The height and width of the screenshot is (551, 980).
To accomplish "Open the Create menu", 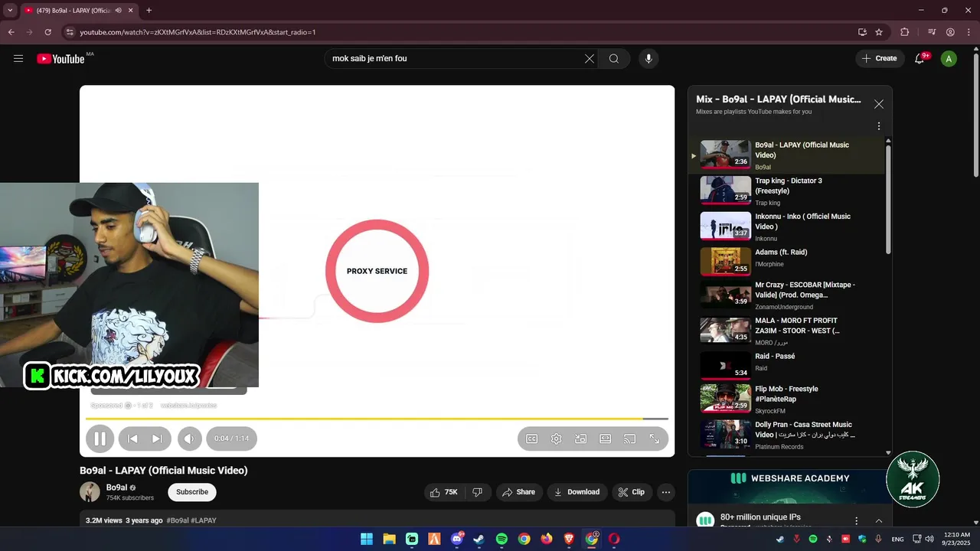I will pos(880,58).
